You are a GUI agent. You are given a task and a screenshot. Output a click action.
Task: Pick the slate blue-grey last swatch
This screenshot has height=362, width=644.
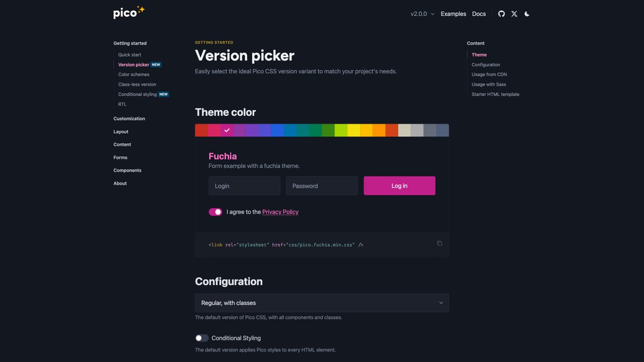tap(442, 130)
